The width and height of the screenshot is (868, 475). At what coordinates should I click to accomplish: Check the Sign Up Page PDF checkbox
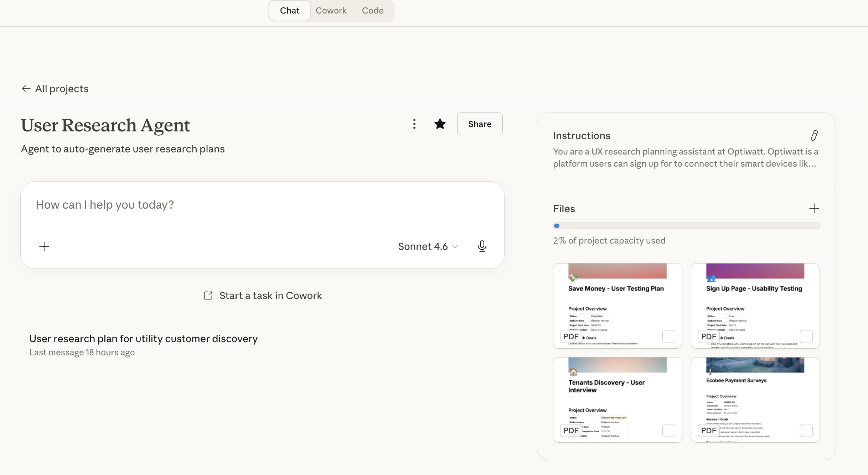tap(806, 336)
